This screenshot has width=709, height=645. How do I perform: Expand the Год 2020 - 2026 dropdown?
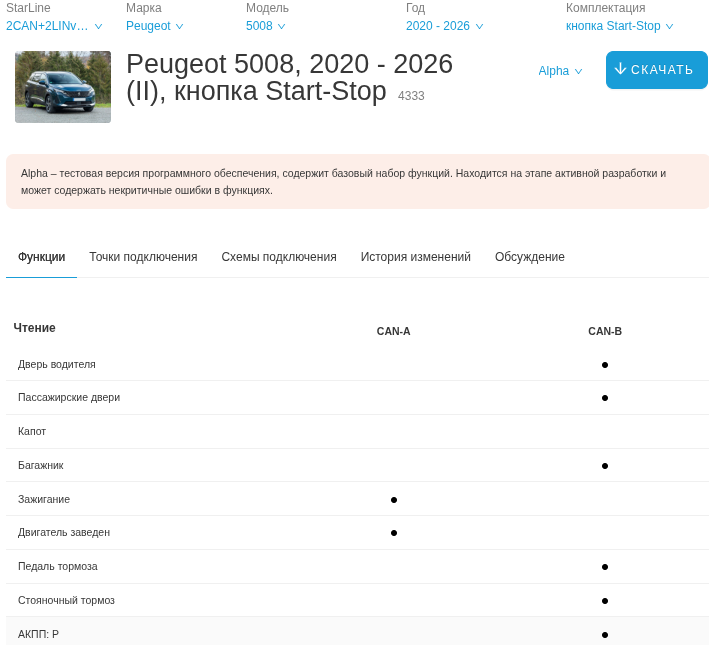coord(445,26)
